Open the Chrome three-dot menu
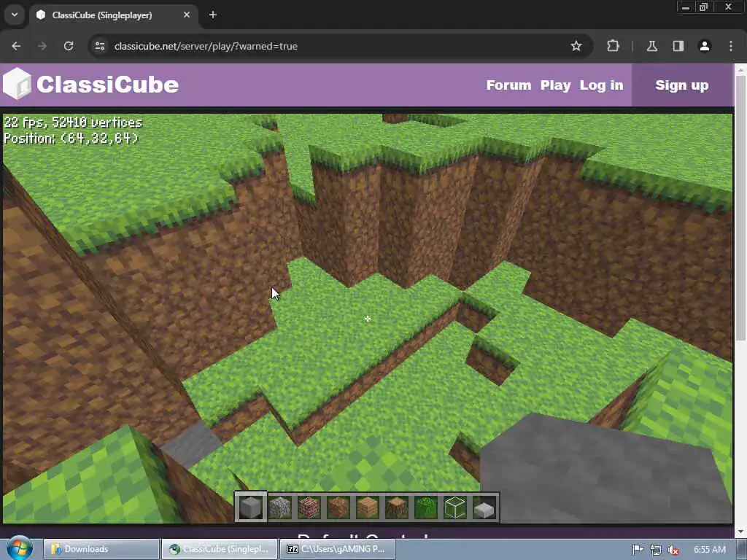 (x=731, y=46)
